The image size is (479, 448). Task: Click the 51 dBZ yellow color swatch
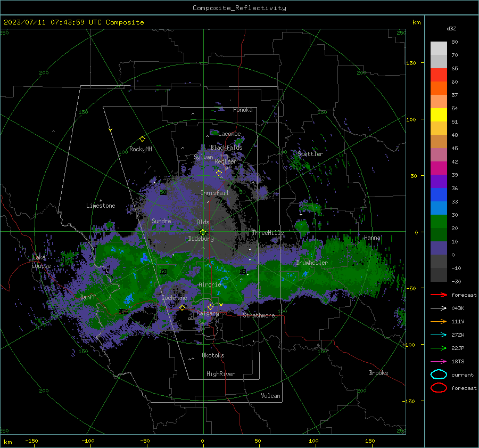point(439,115)
